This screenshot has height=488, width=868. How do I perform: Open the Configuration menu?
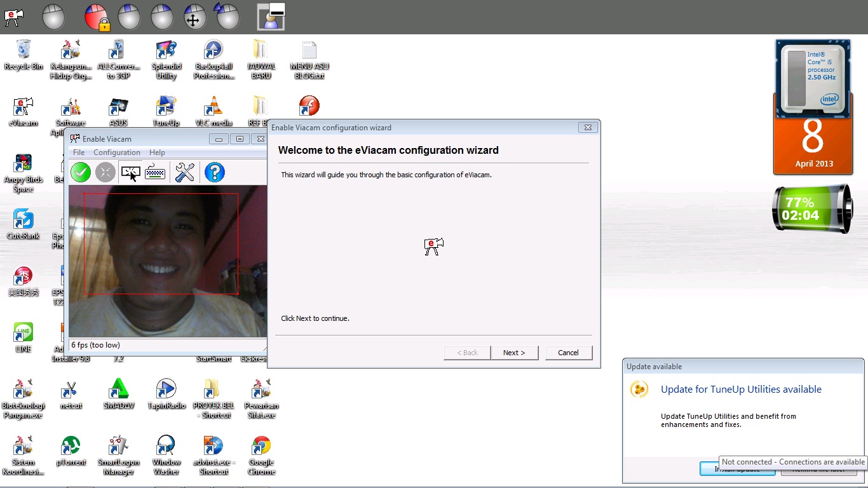(x=117, y=152)
